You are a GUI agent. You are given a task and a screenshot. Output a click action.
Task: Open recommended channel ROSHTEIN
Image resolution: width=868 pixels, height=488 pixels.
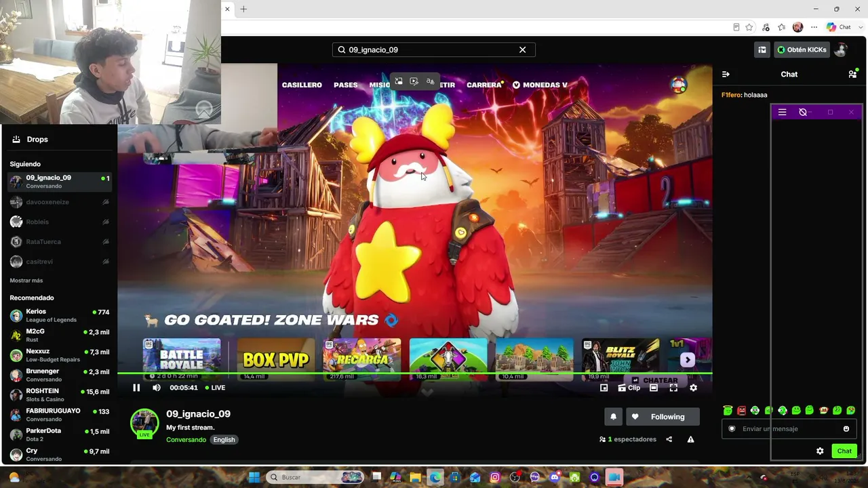60,394
